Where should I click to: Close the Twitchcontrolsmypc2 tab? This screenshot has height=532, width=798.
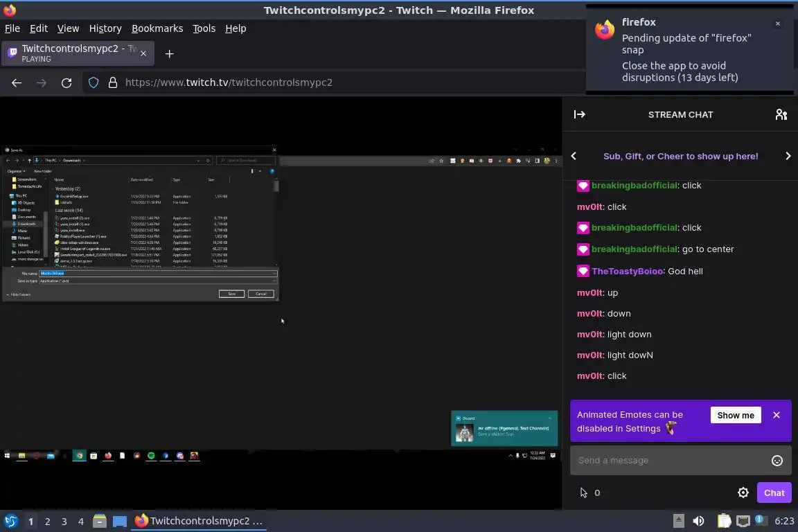click(143, 53)
